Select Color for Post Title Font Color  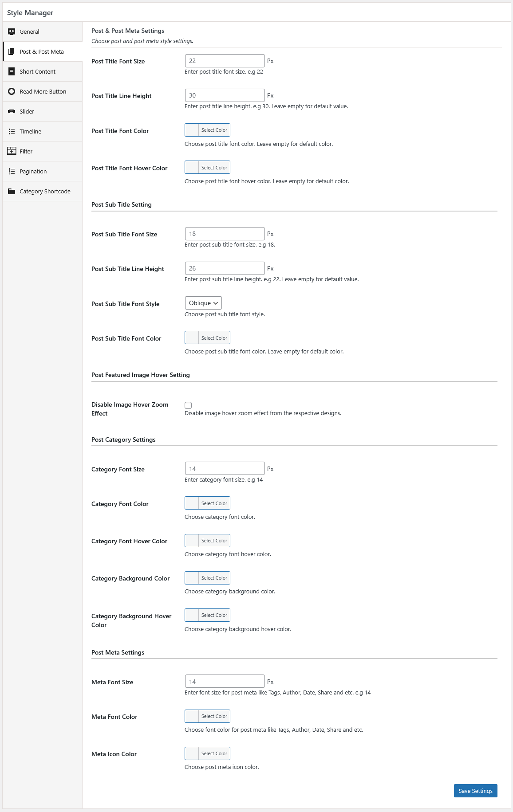(x=214, y=130)
